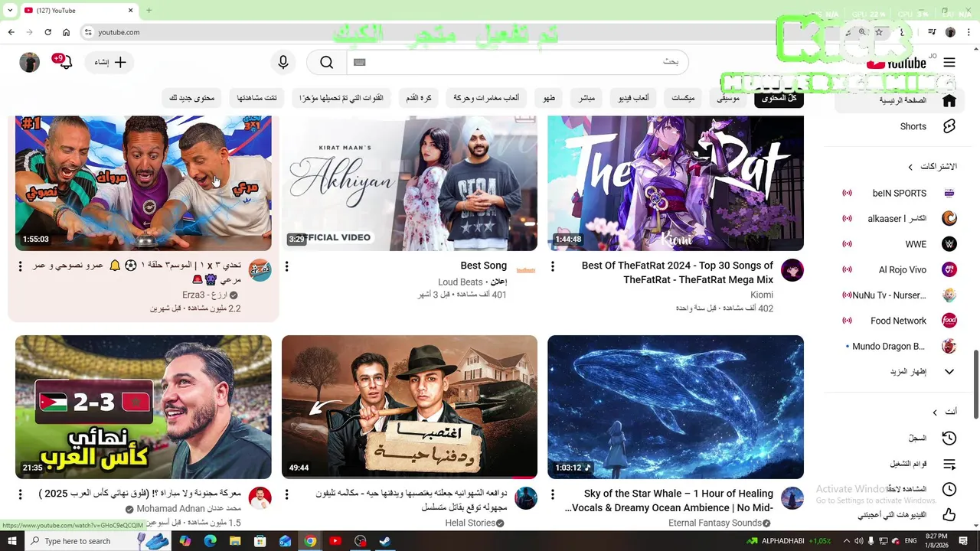Screen dimensions: 980x551
Task: Select the 'ميكسات' mixes chip
Action: [683, 98]
